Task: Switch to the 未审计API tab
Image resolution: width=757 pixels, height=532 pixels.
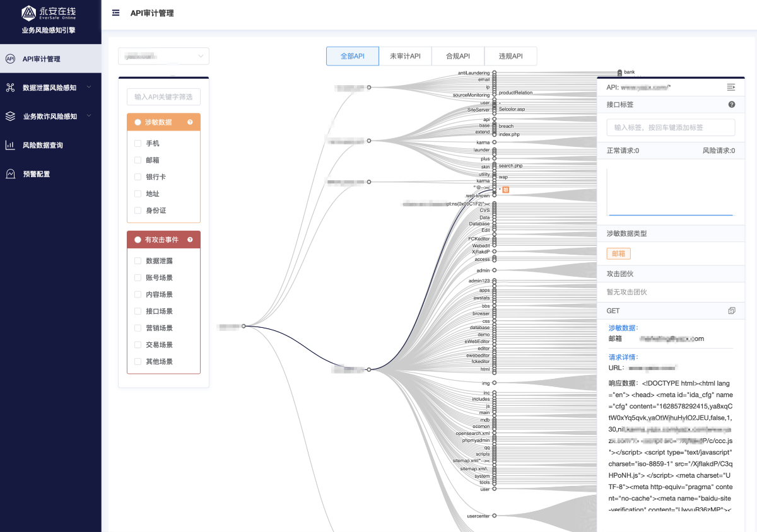Action: [x=405, y=56]
